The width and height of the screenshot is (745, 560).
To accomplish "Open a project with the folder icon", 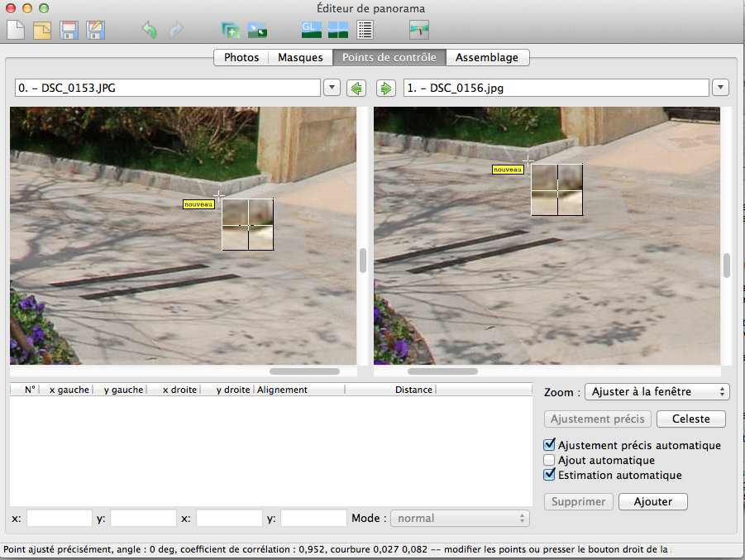I will click(x=41, y=31).
